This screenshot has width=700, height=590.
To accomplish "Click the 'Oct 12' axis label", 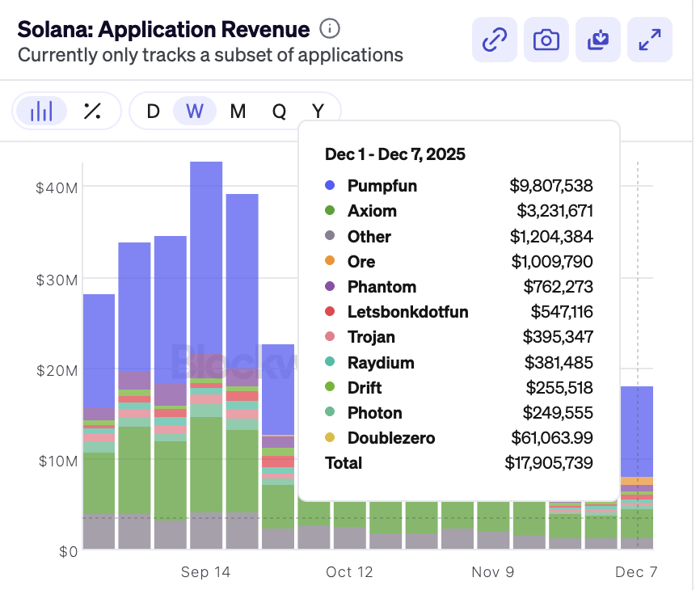I will (349, 571).
